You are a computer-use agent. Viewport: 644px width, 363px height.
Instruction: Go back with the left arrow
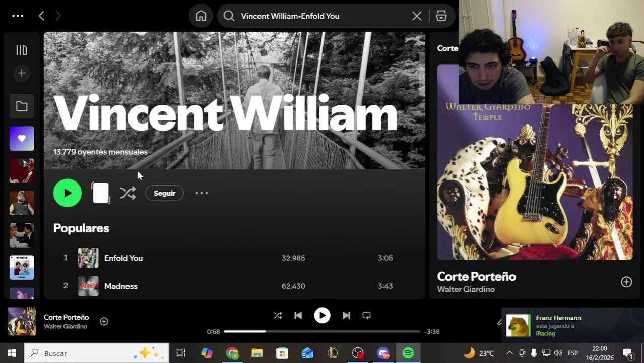[x=42, y=16]
